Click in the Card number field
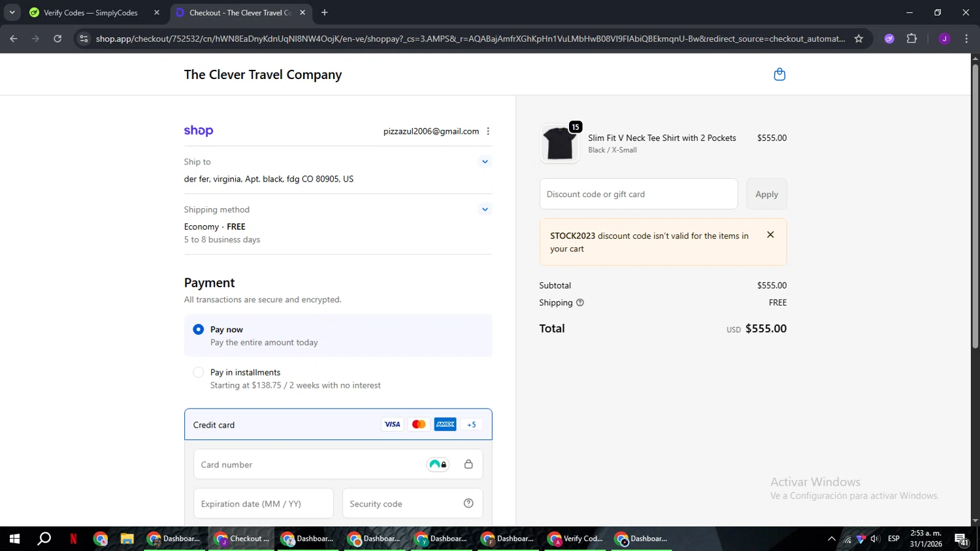Viewport: 980px width, 551px height. point(338,464)
